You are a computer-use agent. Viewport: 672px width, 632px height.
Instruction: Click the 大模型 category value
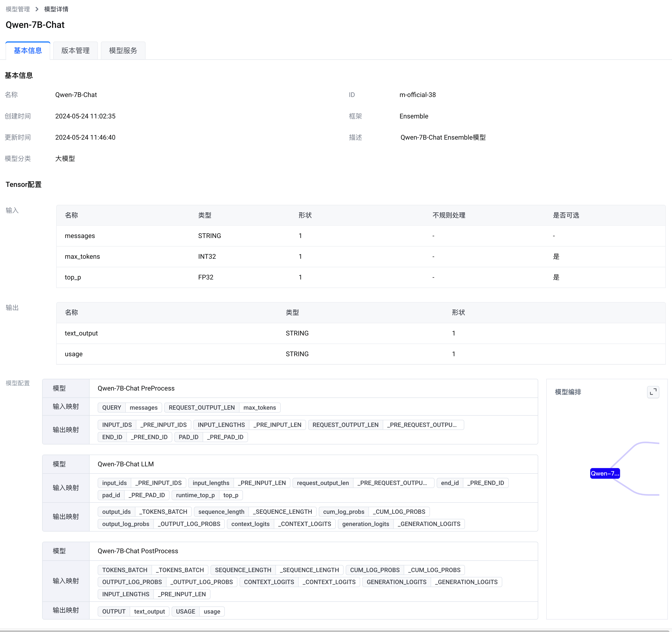point(65,159)
